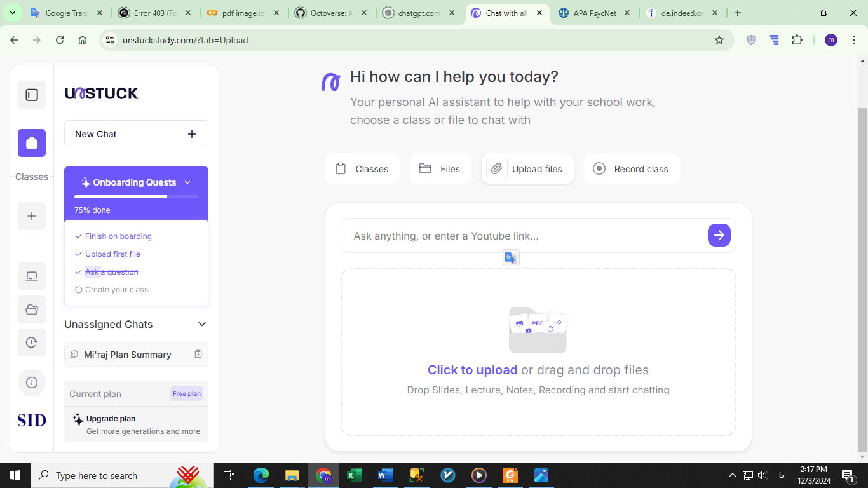Open the Chrome three-dot menu
This screenshot has height=488, width=868.
click(x=854, y=40)
